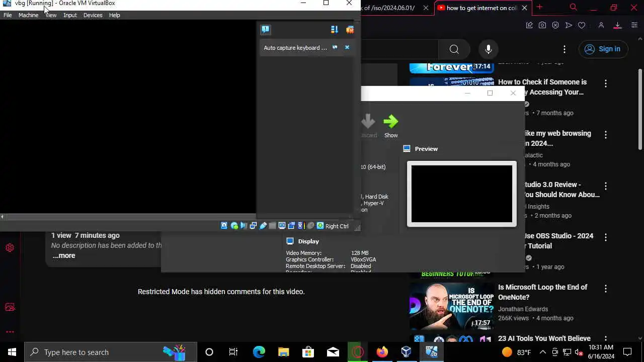Click the recording status icon in VM status bar
This screenshot has width=644, height=362.
[x=291, y=226]
